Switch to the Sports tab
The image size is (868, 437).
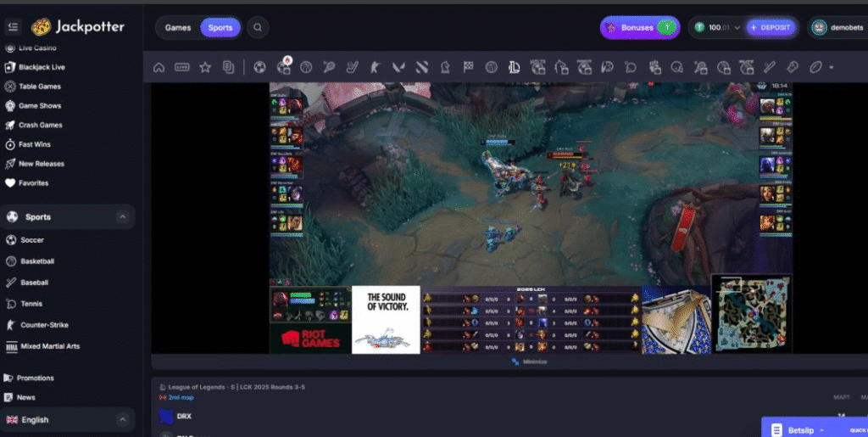coord(220,28)
